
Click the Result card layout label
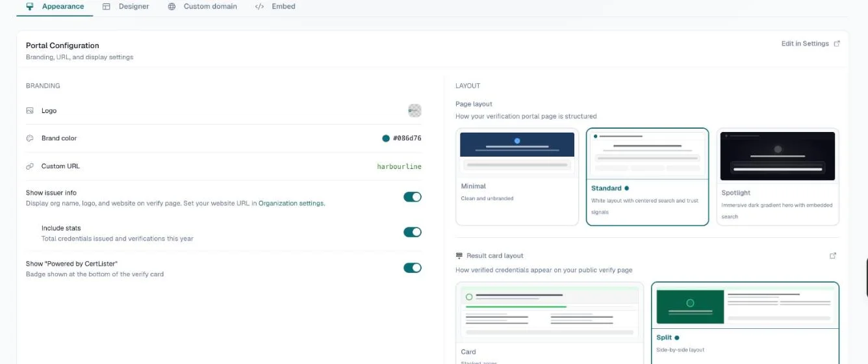tap(494, 255)
